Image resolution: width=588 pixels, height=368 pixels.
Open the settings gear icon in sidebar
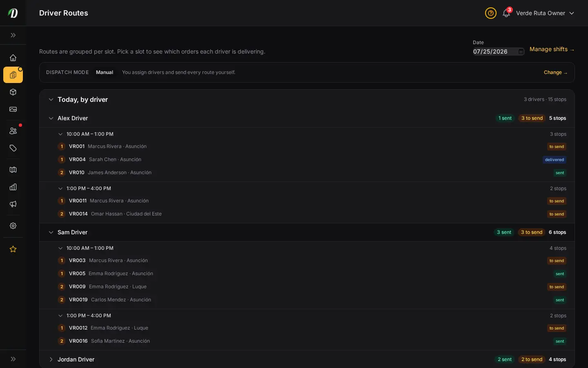click(x=13, y=226)
